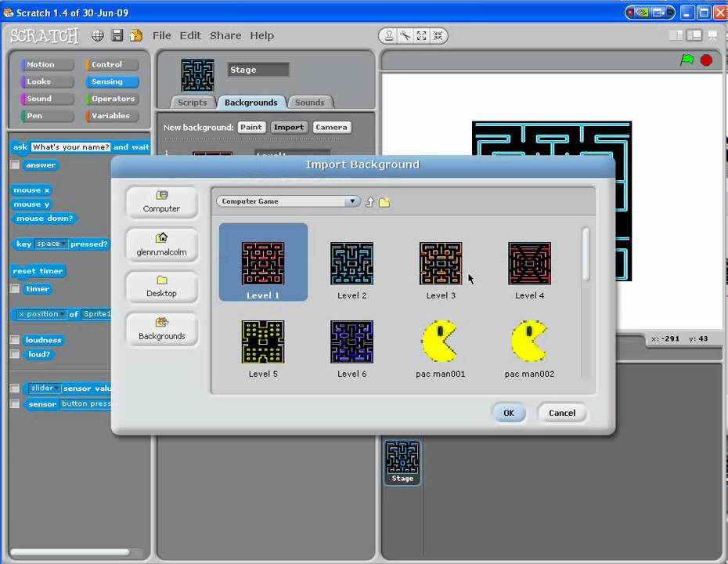Open the Computer Game folder dropdown
The height and width of the screenshot is (564, 728).
coord(288,201)
